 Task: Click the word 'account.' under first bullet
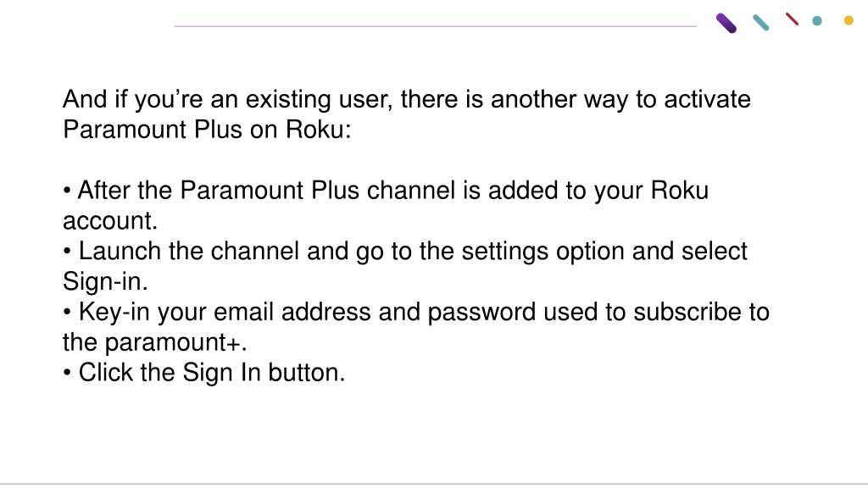click(x=110, y=221)
